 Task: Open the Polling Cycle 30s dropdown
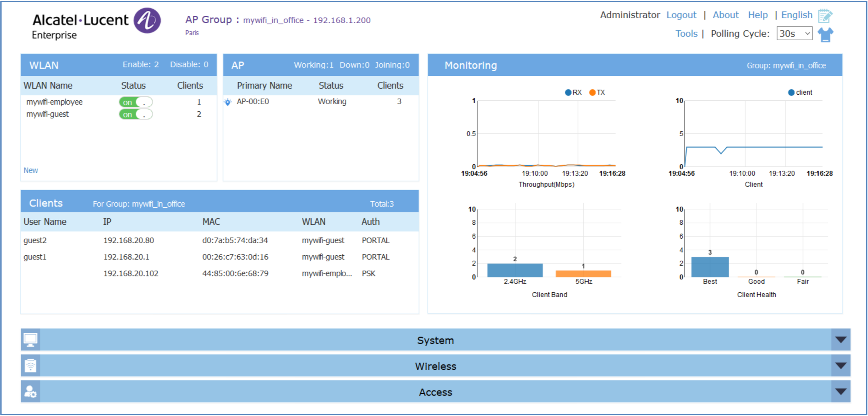coord(794,34)
